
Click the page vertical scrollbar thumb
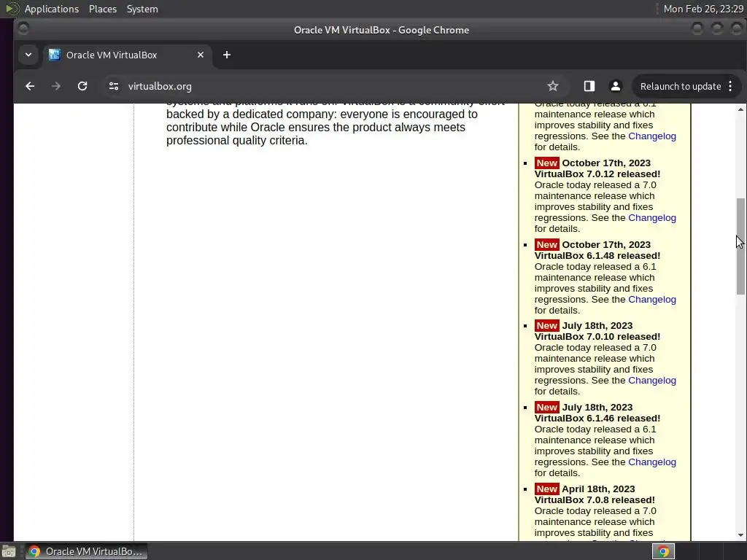(x=741, y=246)
